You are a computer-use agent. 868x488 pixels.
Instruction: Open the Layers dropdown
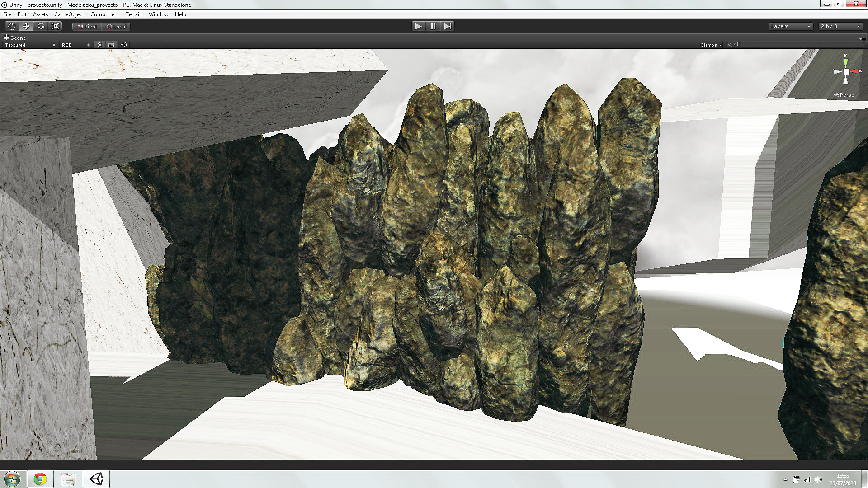[x=790, y=26]
